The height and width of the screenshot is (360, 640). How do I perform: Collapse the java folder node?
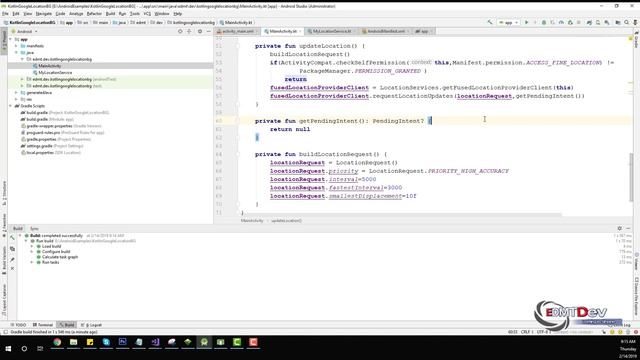(17, 52)
